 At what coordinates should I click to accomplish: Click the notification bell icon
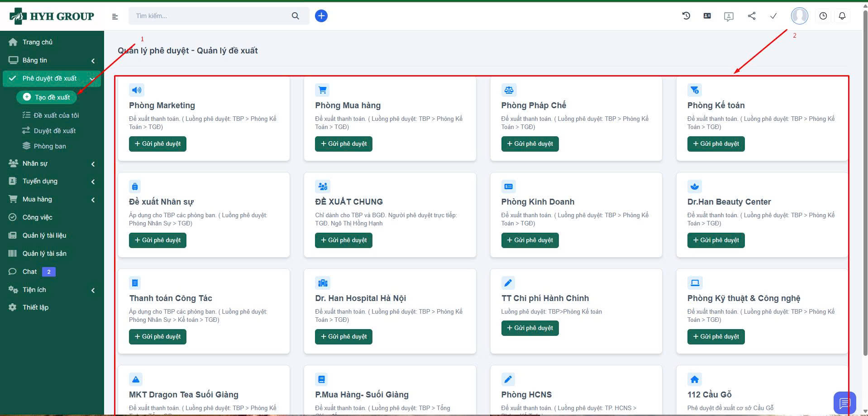(842, 16)
